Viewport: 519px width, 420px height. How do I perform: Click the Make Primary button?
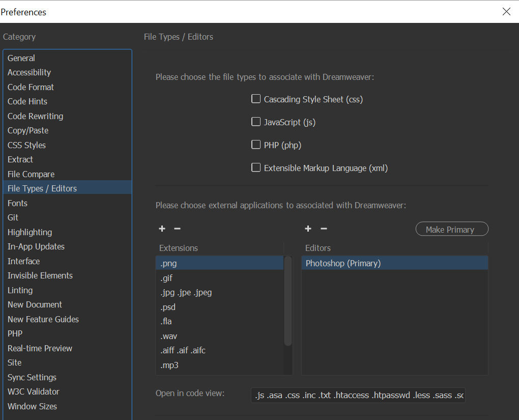pyautogui.click(x=452, y=229)
